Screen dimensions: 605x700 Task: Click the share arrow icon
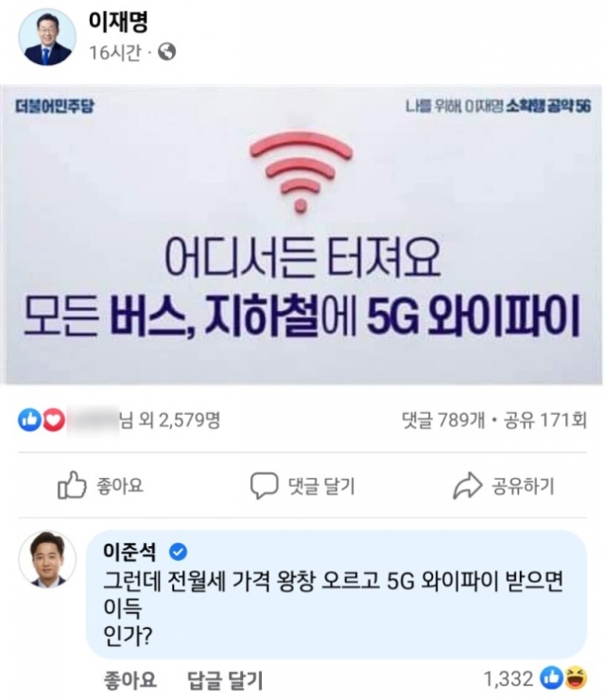[467, 486]
